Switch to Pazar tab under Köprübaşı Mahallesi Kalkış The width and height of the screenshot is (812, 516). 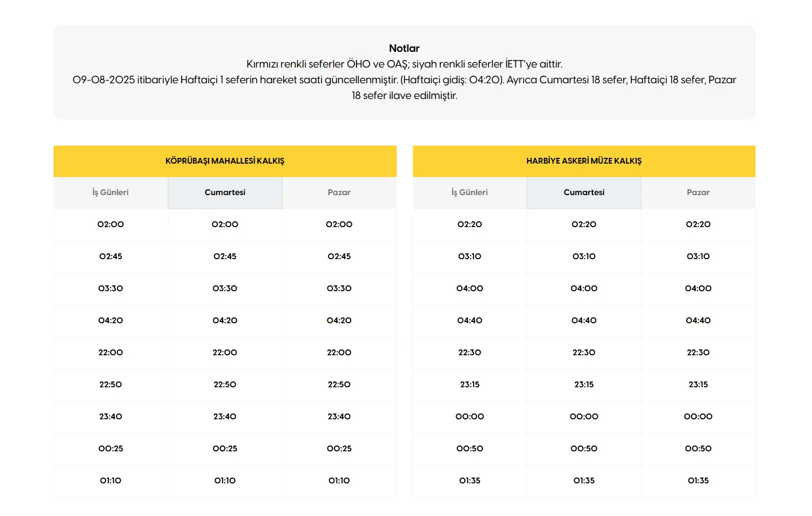pos(339,193)
